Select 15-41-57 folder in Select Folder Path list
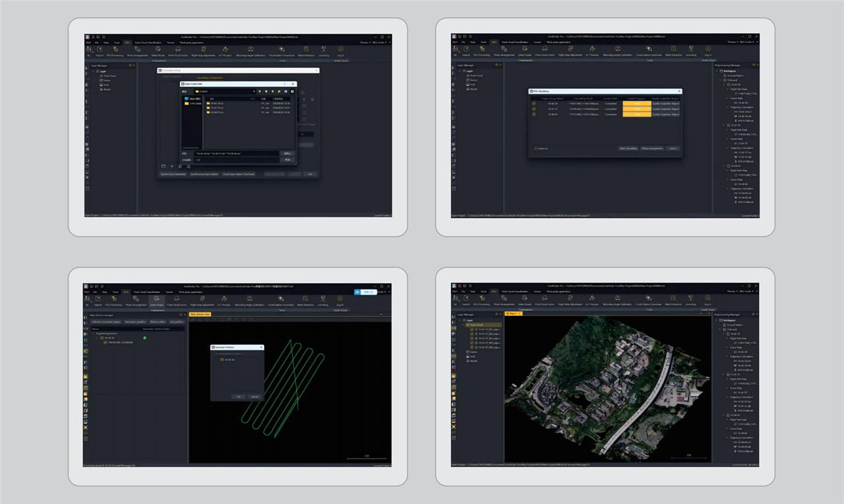 pos(215,108)
